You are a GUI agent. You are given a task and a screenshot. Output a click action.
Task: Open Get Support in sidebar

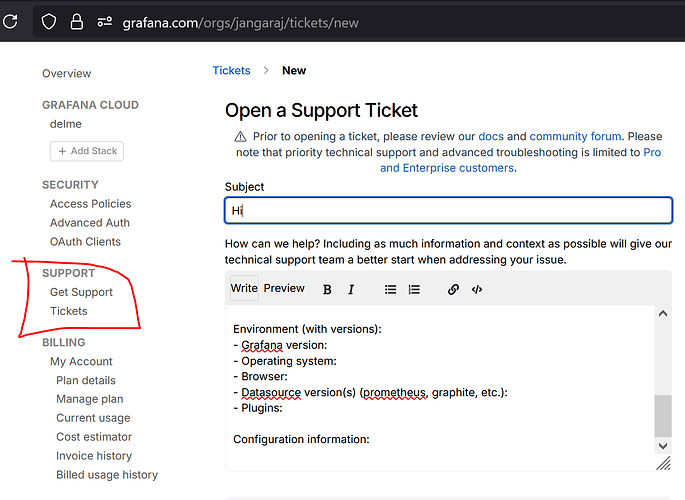[x=81, y=292]
